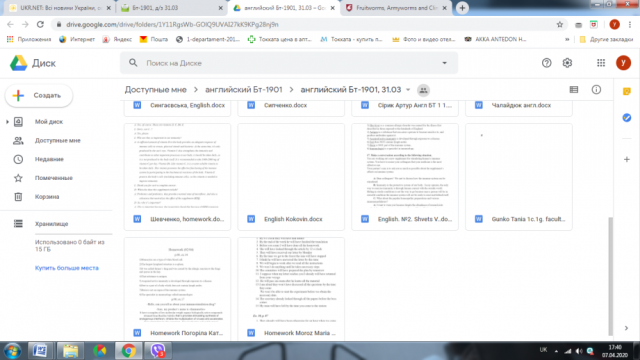
Task: Open search options dropdown arrow
Action: pyautogui.click(x=444, y=63)
